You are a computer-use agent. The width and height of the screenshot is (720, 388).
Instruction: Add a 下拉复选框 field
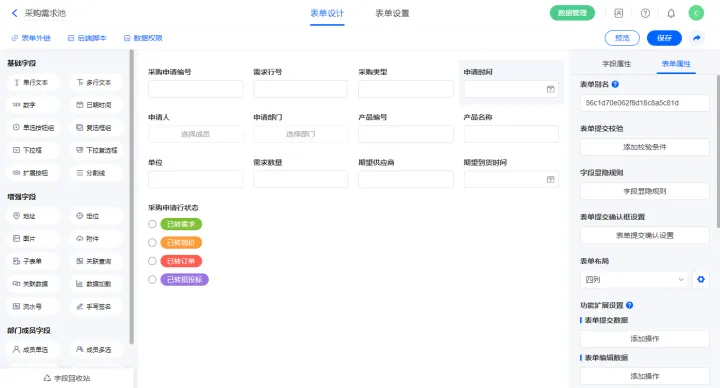(96, 150)
